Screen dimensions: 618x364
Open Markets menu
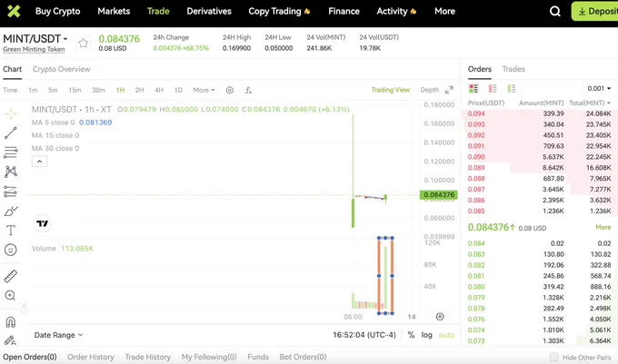[114, 11]
